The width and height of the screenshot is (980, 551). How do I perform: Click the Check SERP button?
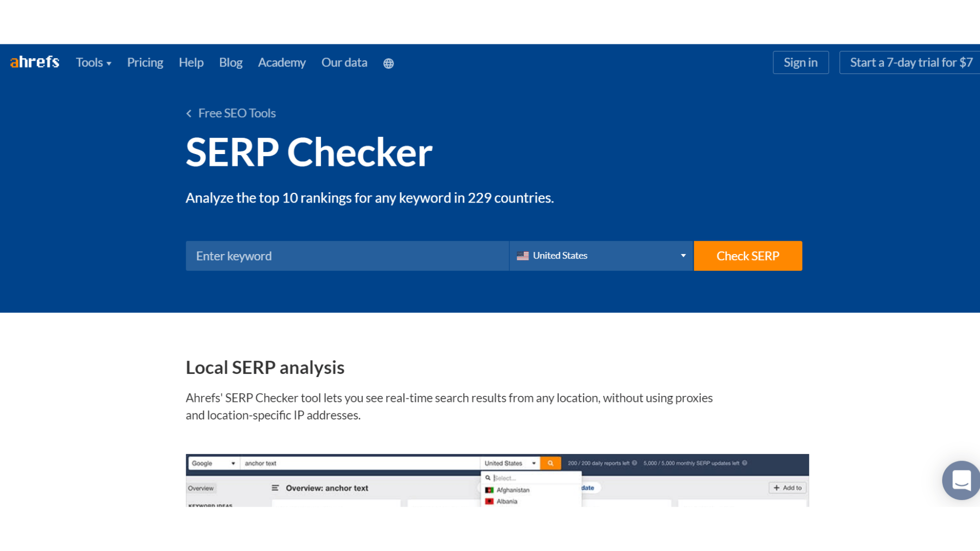748,256
